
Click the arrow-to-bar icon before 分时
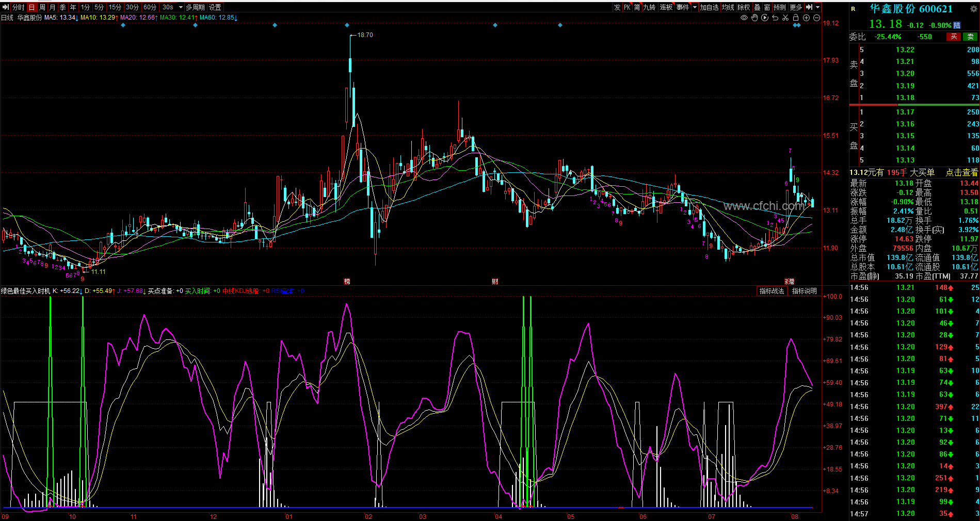pyautogui.click(x=6, y=7)
